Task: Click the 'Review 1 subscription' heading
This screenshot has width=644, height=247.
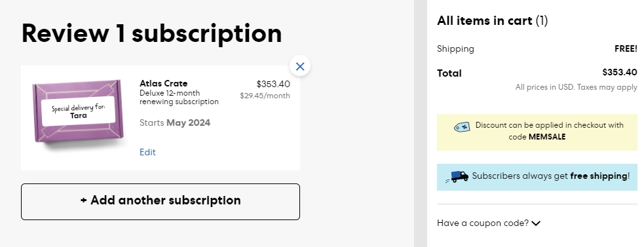Action: tap(151, 33)
